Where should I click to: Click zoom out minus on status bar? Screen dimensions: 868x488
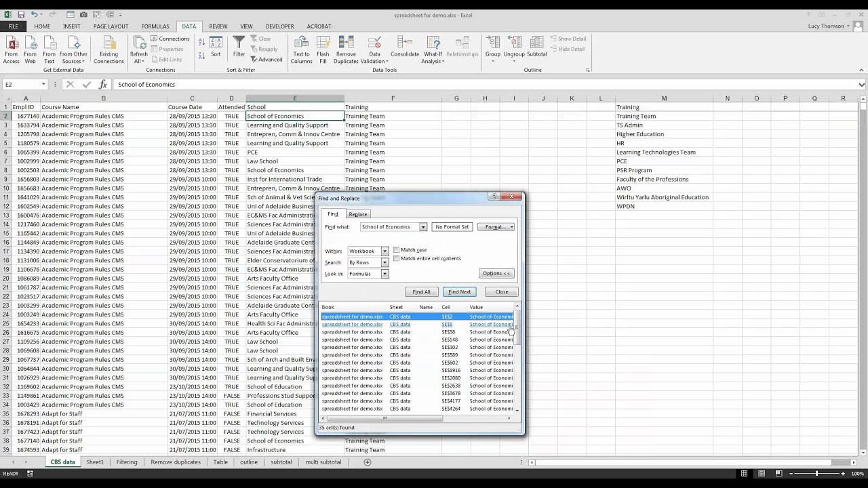[790, 474]
